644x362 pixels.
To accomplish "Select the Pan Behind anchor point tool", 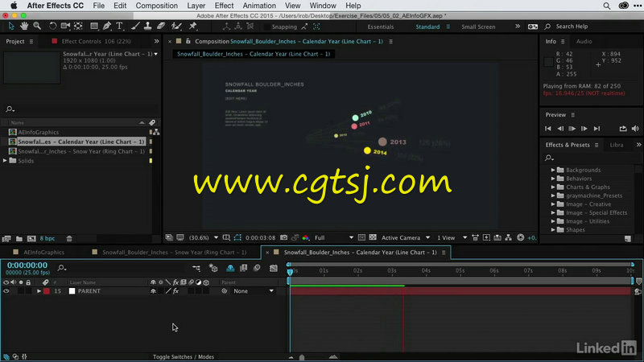I will click(x=78, y=27).
